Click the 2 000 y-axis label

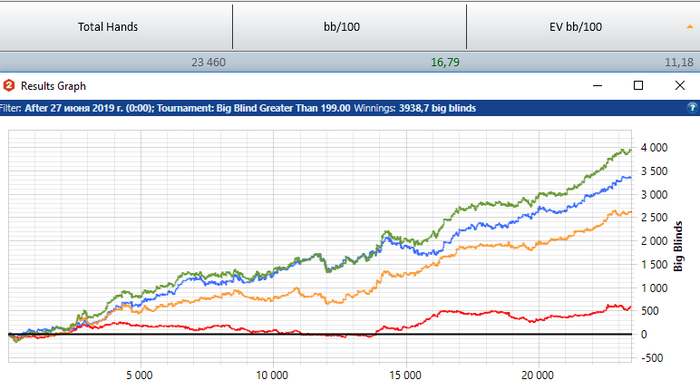pos(654,241)
